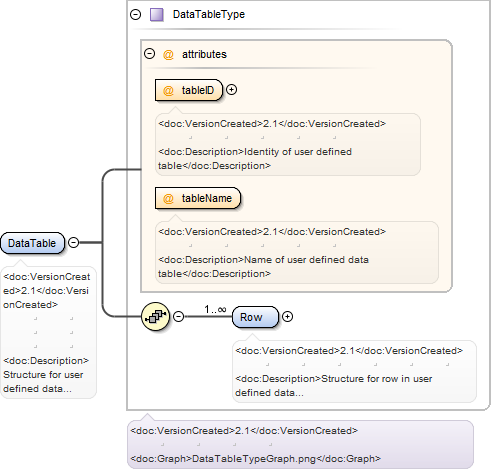Screen dimensions: 492x472
Task: Collapse the DataTableType box
Action: tap(136, 15)
